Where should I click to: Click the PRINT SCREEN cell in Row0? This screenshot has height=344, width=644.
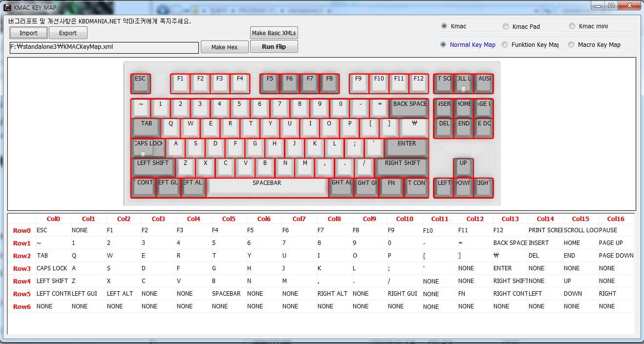click(545, 230)
